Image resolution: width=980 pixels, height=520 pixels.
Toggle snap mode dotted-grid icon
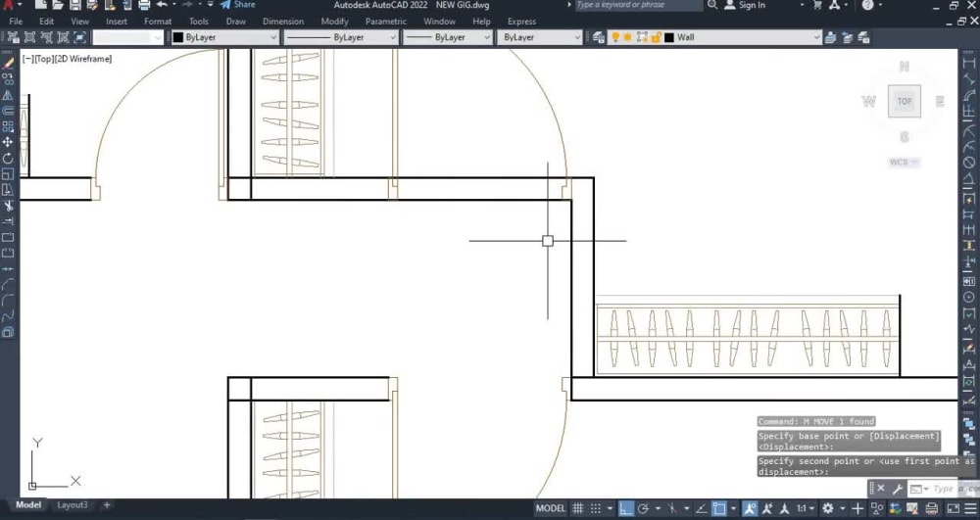coord(596,509)
